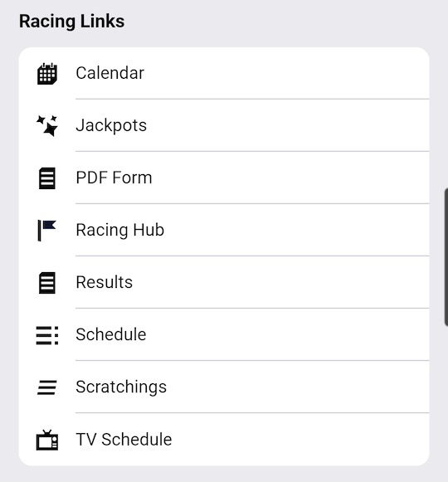This screenshot has height=482, width=448.
Task: Open the Schedule link
Action: (111, 334)
